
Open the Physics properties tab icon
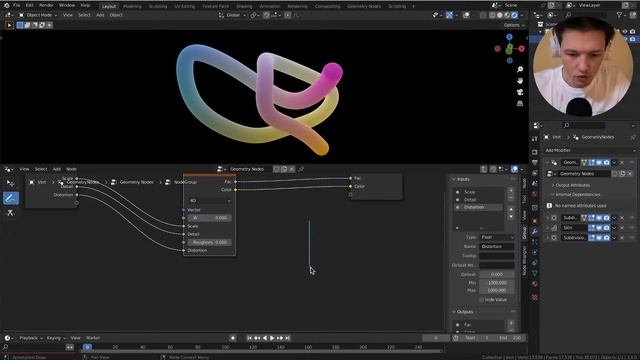pos(535,253)
